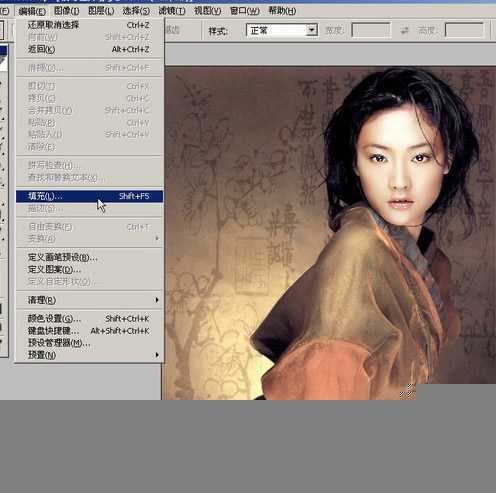The image size is (496, 493).
Task: Expand the 预置(N) preferences submenu
Action: (x=89, y=355)
